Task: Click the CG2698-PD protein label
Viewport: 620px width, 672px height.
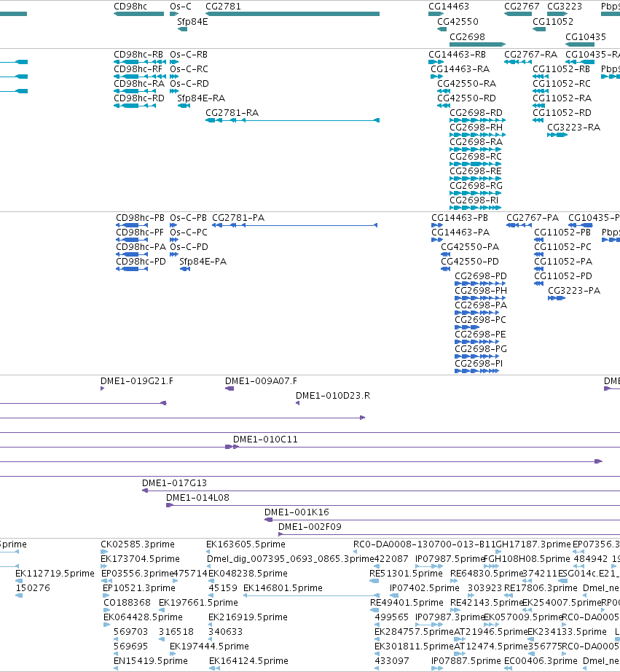Action: pyautogui.click(x=481, y=276)
